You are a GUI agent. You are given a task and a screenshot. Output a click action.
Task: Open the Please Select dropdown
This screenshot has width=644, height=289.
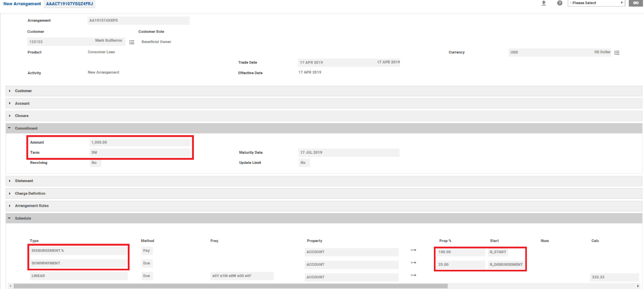[597, 3]
